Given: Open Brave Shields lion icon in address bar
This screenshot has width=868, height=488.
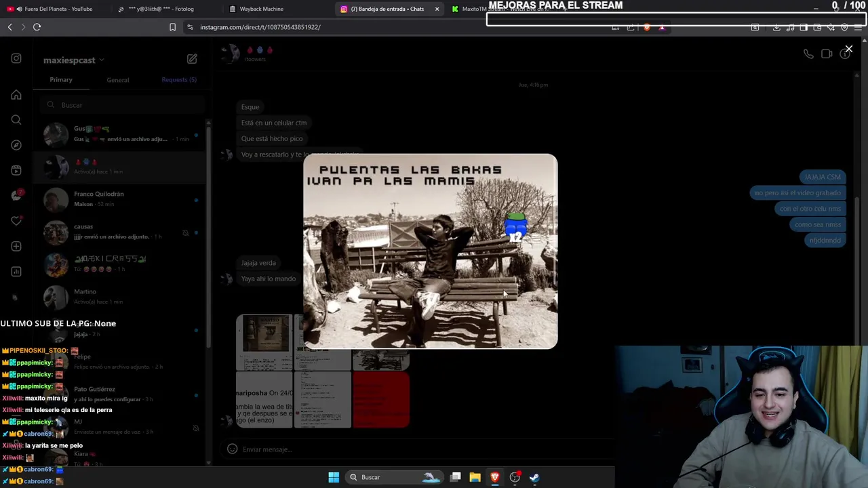Looking at the screenshot, I should 647,27.
